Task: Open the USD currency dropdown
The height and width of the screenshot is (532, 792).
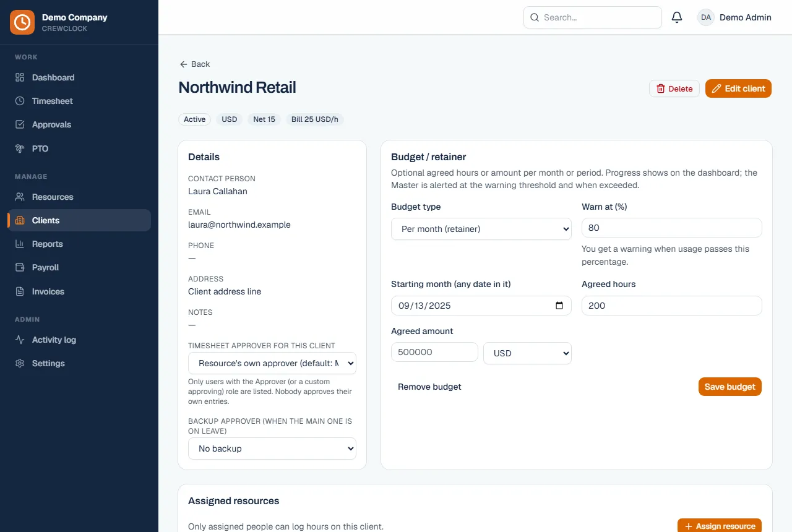Action: 527,353
